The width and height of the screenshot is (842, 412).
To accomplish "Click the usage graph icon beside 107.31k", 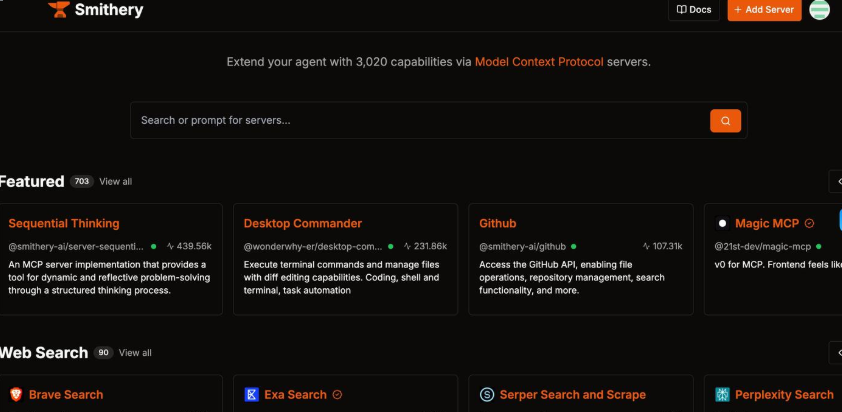I will [x=647, y=247].
